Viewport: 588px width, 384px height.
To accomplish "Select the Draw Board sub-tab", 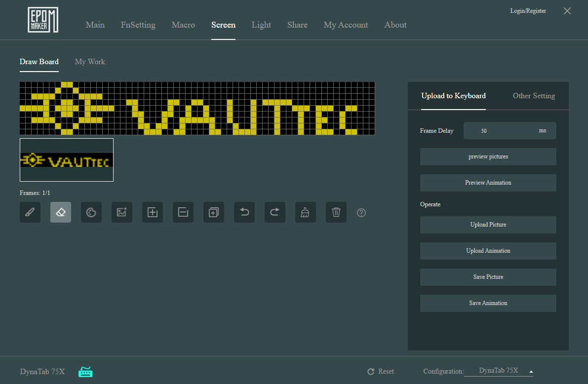I will point(39,62).
